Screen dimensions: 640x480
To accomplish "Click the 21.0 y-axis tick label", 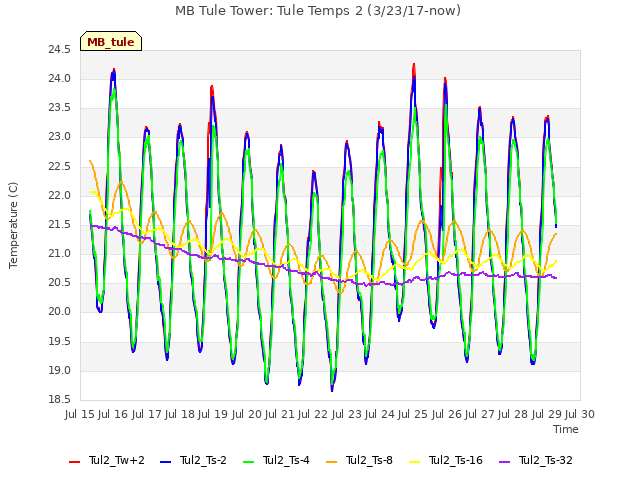I will click(x=60, y=253).
